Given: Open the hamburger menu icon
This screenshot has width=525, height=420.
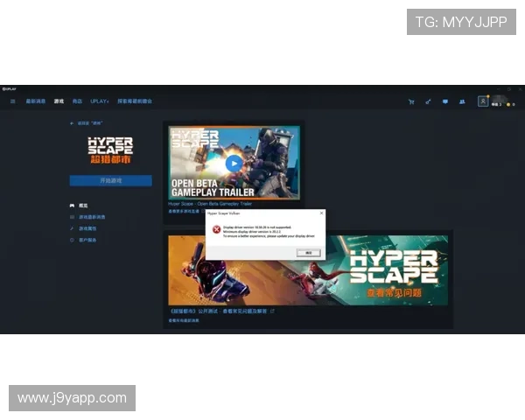Looking at the screenshot, I should 12,101.
